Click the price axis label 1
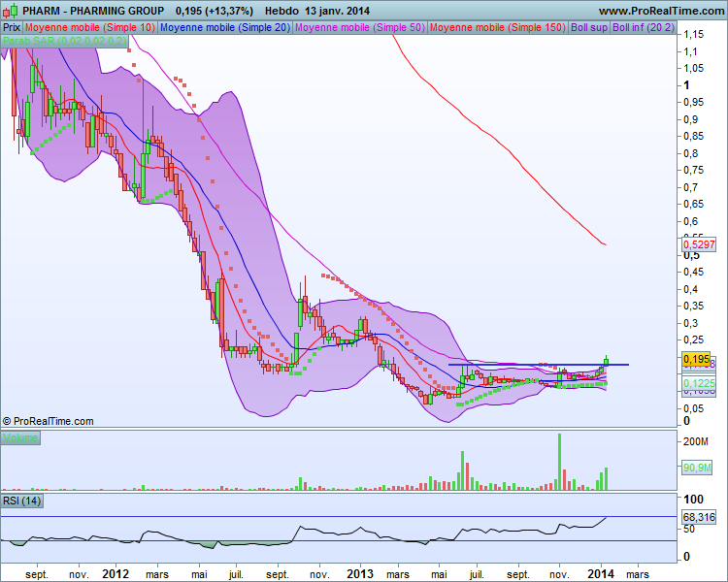The image size is (728, 582). (x=686, y=85)
